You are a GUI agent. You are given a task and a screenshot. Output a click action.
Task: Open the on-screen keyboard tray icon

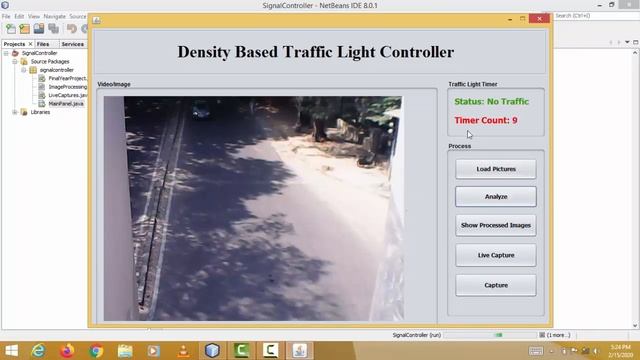click(536, 351)
